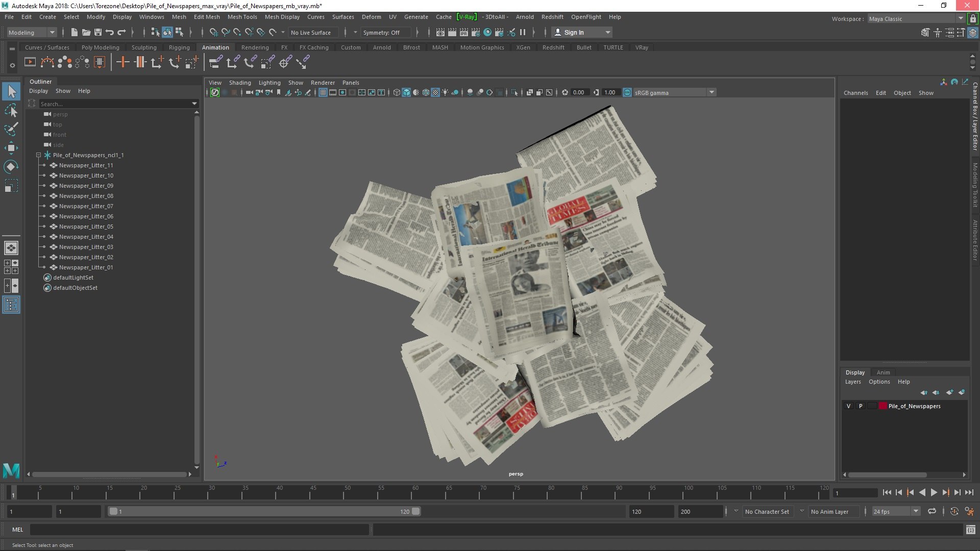Open the Symmetry: Off dropdown
The image size is (980, 551).
pos(386,32)
